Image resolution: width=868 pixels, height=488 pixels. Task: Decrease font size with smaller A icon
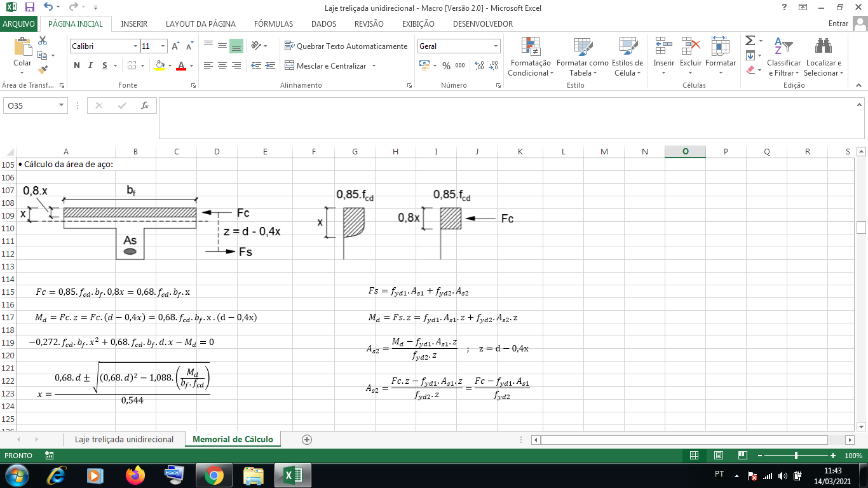coord(189,46)
